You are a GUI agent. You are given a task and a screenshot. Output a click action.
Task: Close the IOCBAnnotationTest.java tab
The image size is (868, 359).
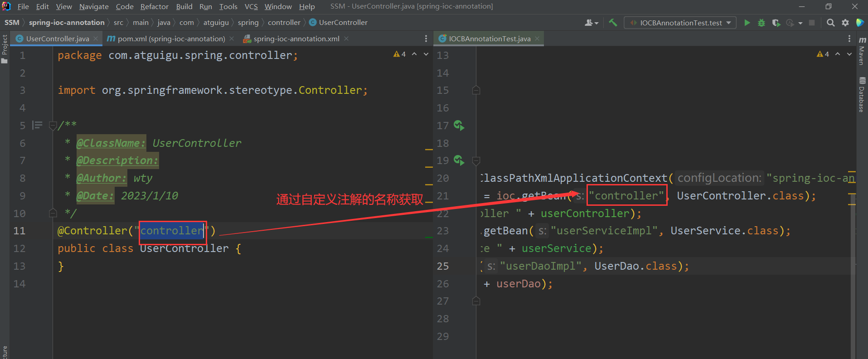point(537,39)
